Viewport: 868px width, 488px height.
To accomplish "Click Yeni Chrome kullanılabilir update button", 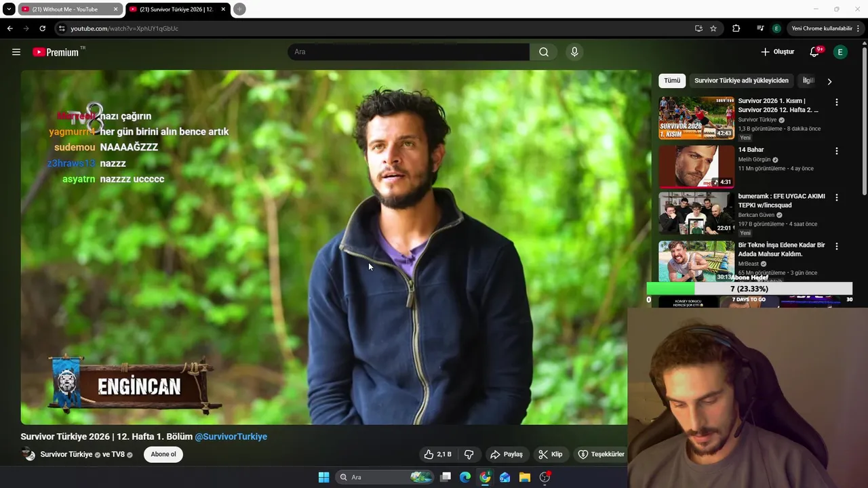I will click(x=821, y=28).
